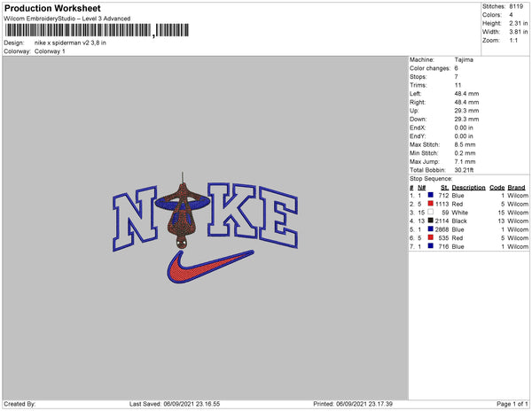
Task: Click the 'Right:' 48.4 mm measurement
Action: [467, 102]
